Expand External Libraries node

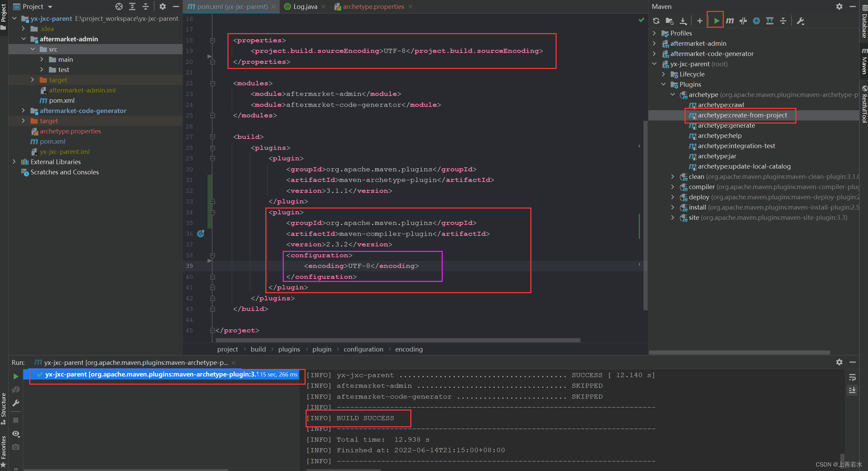tap(14, 162)
